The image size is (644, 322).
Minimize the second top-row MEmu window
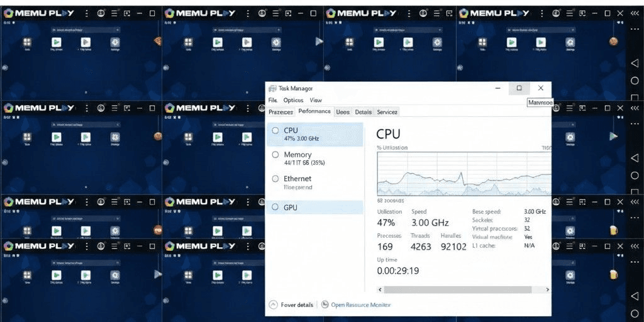pyautogui.click(x=301, y=13)
